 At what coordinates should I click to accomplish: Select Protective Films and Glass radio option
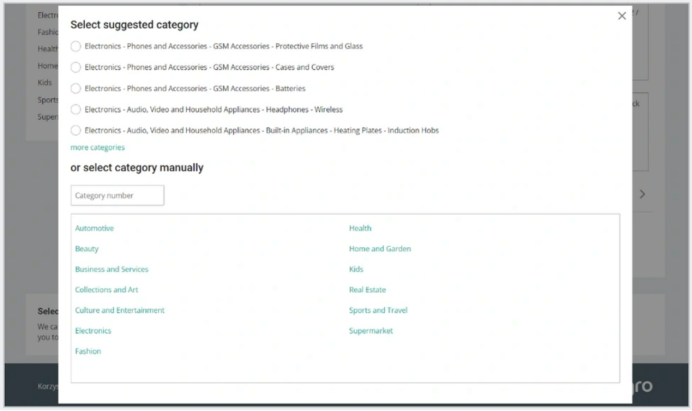pos(75,46)
